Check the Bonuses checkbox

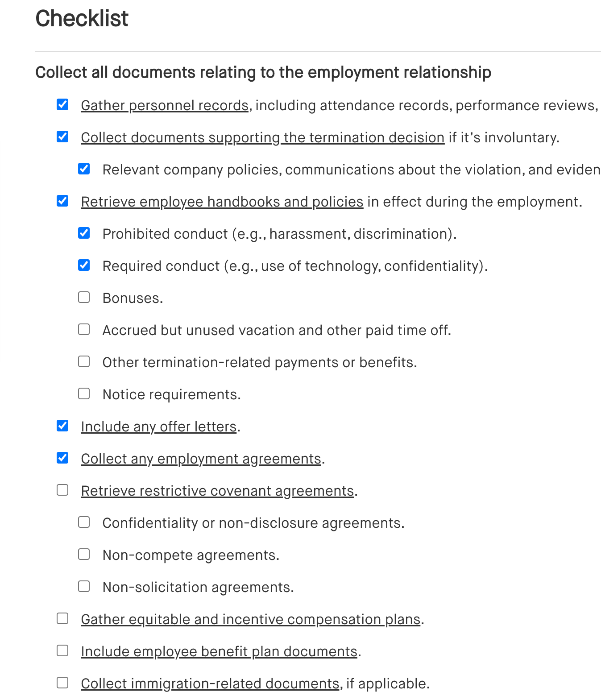(x=84, y=298)
